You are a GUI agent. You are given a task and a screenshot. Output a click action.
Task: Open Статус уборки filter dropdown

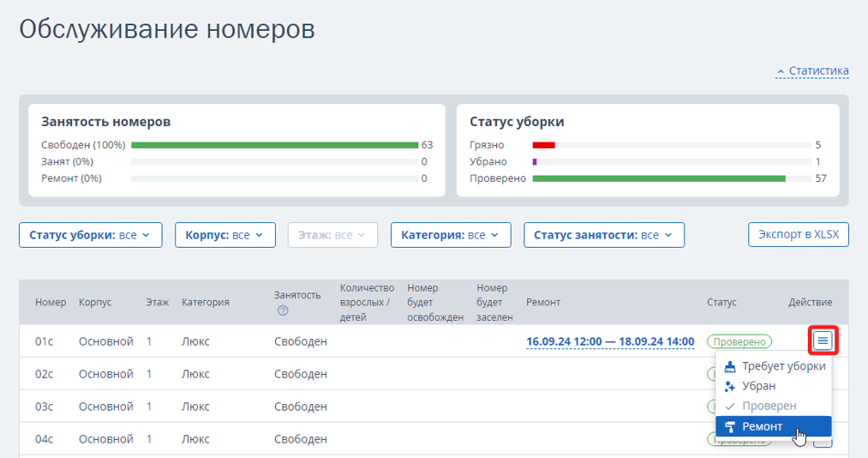click(x=91, y=235)
